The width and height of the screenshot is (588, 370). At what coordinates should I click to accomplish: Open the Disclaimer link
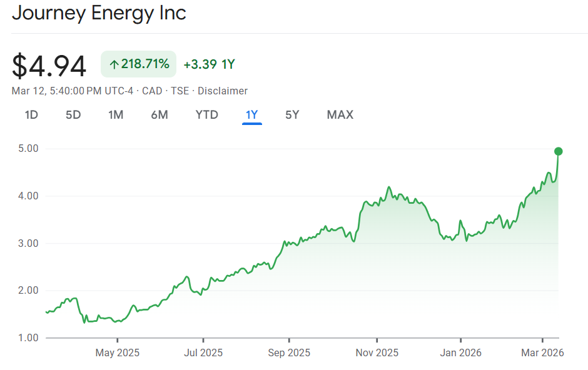[x=223, y=91]
